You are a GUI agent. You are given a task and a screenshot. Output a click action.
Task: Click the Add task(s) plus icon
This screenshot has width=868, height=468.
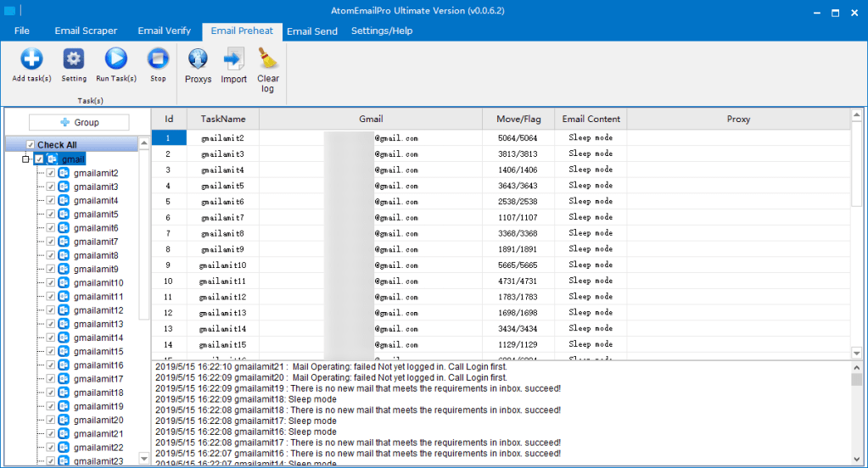(31, 59)
